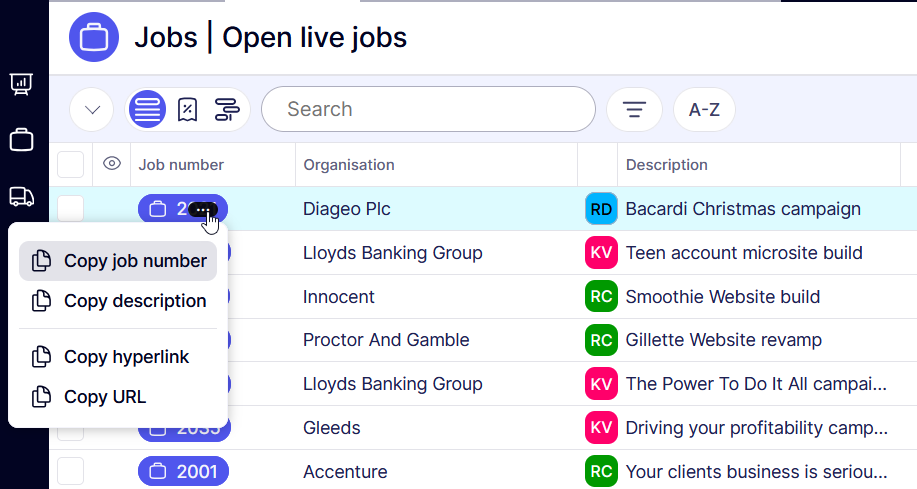Tick the checkbox for Accenture row
This screenshot has height=489, width=917.
pos(70,471)
